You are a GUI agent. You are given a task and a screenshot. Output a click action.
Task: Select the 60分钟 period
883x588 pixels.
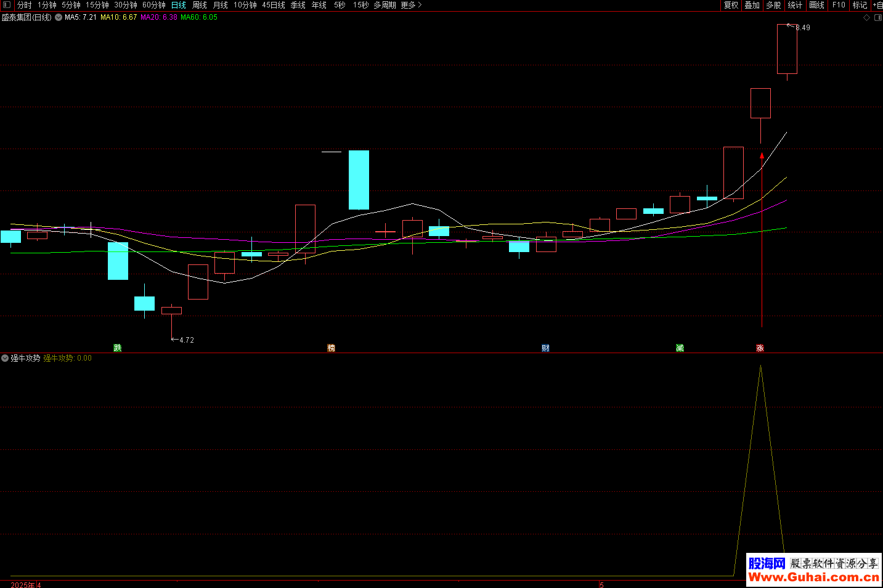pos(154,5)
